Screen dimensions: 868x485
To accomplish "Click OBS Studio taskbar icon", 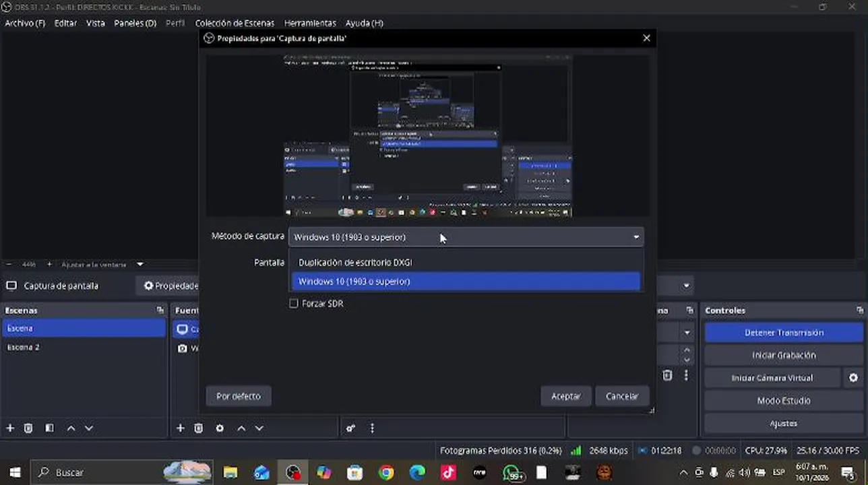I will click(x=292, y=472).
